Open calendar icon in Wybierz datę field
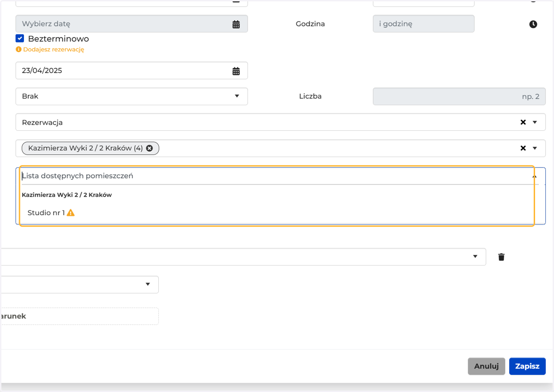Image resolution: width=554 pixels, height=392 pixels. click(236, 24)
